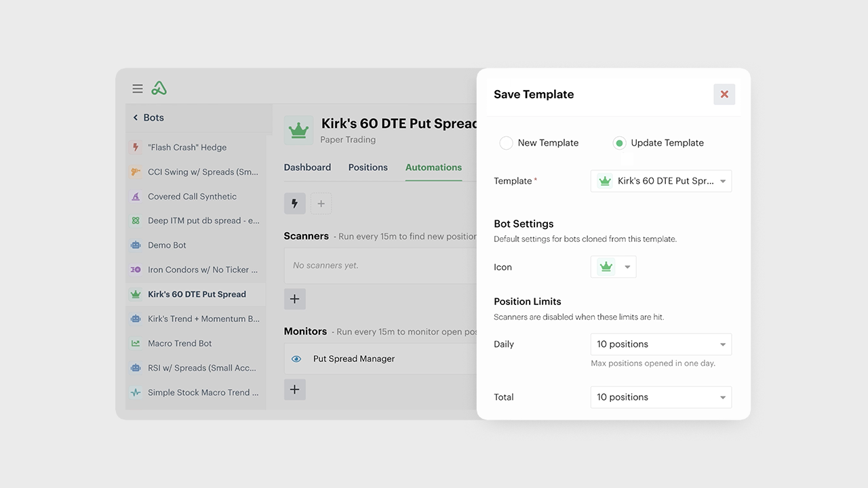Open the Icon picker dropdown
868x488 pixels.
[614, 267]
